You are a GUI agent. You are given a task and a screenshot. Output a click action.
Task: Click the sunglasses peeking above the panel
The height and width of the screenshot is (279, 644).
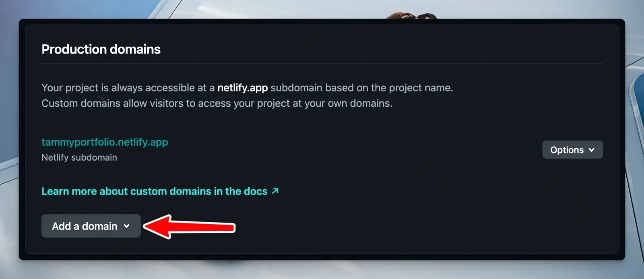click(411, 16)
